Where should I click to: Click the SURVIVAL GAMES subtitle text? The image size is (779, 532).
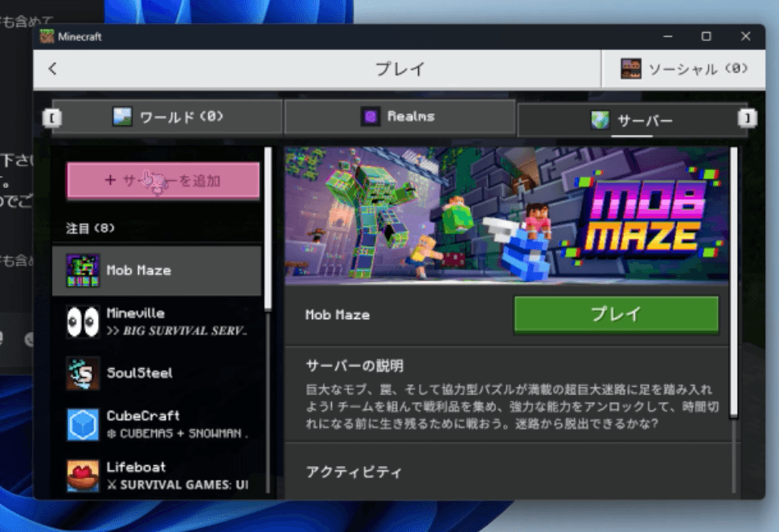pyautogui.click(x=178, y=485)
